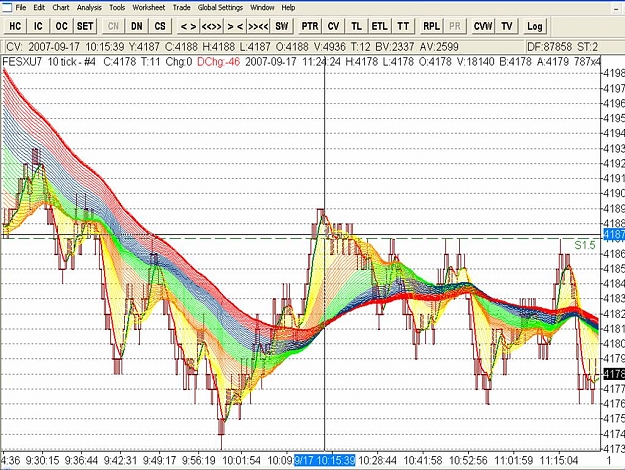
Task: Open the Log window button
Action: pos(535,26)
